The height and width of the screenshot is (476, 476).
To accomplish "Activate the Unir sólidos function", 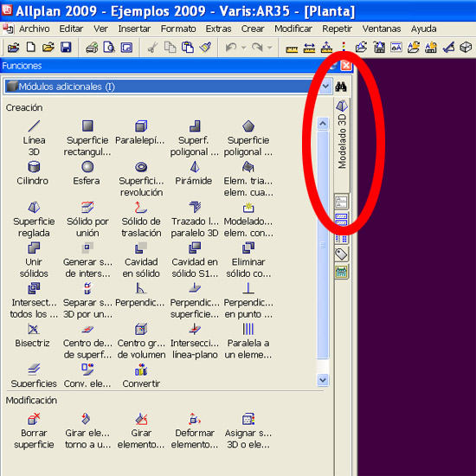I will (x=34, y=260).
